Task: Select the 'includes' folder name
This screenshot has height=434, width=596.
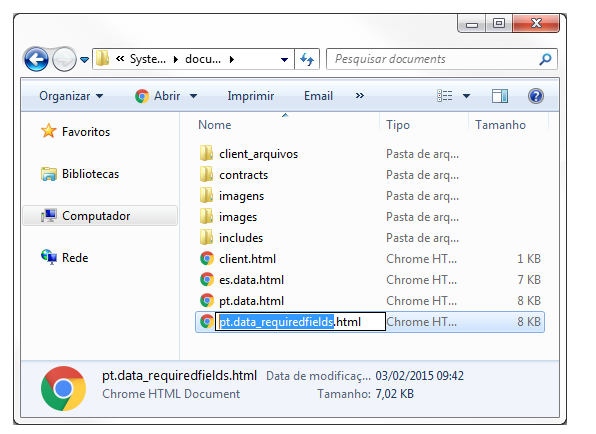Action: pyautogui.click(x=241, y=238)
